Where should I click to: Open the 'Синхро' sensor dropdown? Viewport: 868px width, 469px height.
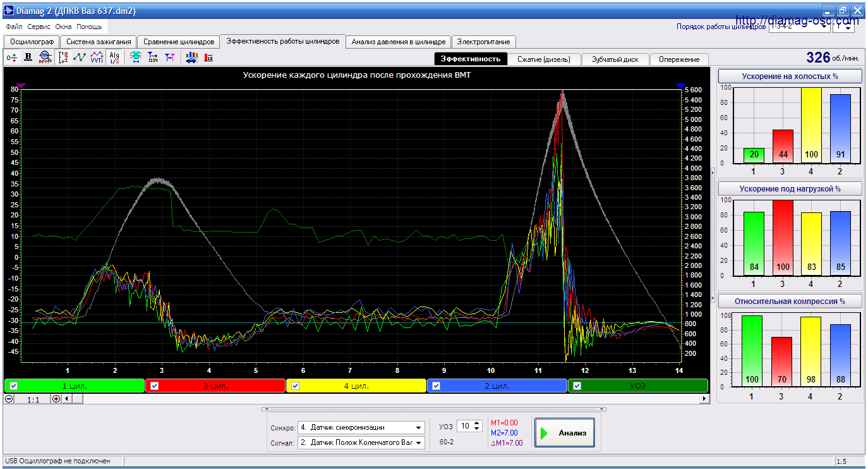tap(361, 427)
